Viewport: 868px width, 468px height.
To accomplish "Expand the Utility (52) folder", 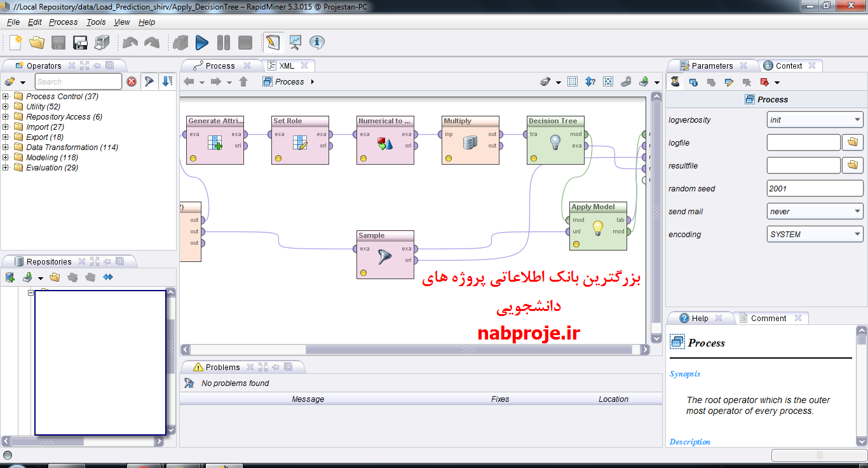I will (x=6, y=107).
